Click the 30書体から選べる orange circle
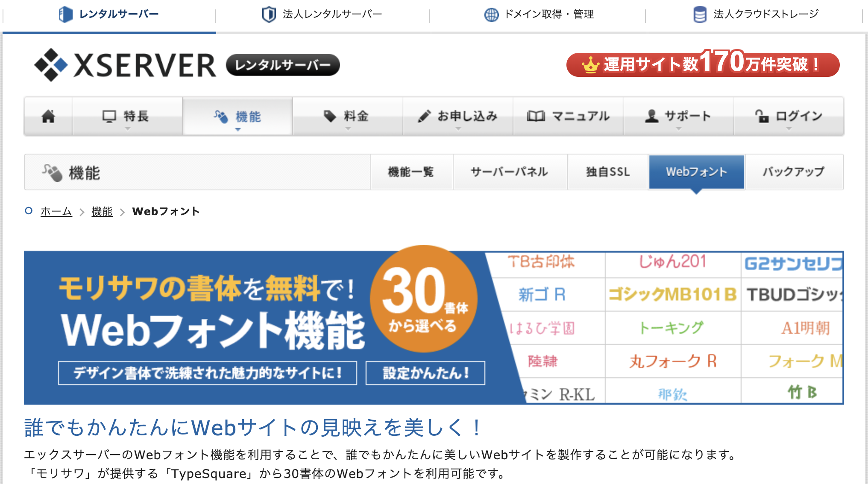The image size is (868, 484). tap(424, 299)
